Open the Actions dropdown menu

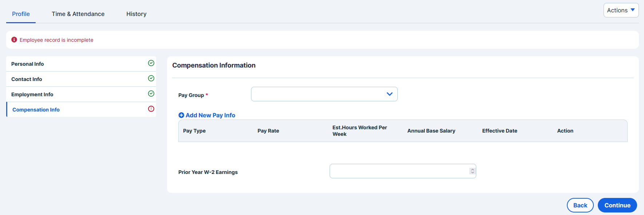tap(621, 10)
